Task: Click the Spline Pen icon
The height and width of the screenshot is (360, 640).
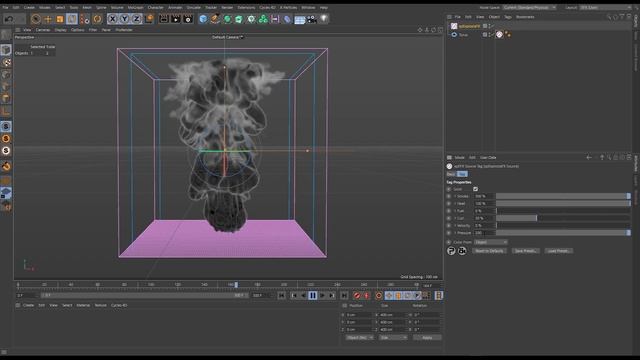Action: coord(215,19)
